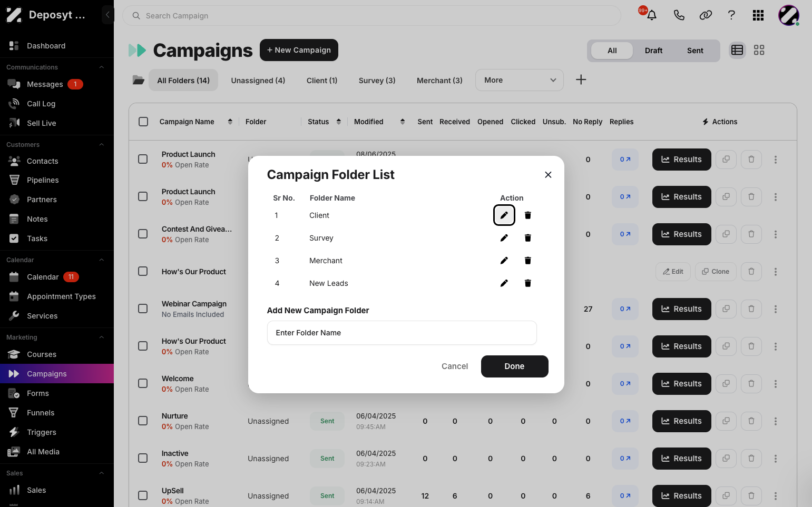Check the UpSell campaign checkbox
This screenshot has height=507, width=812.
(143, 495)
